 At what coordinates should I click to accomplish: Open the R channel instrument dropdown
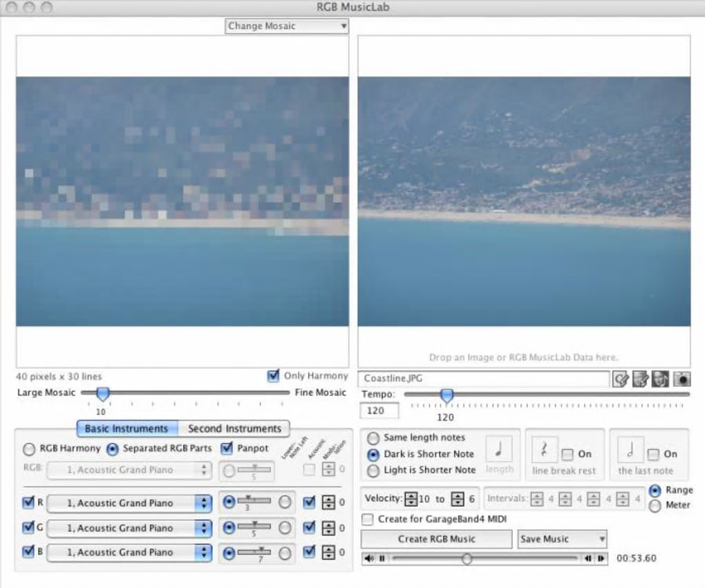tap(129, 503)
